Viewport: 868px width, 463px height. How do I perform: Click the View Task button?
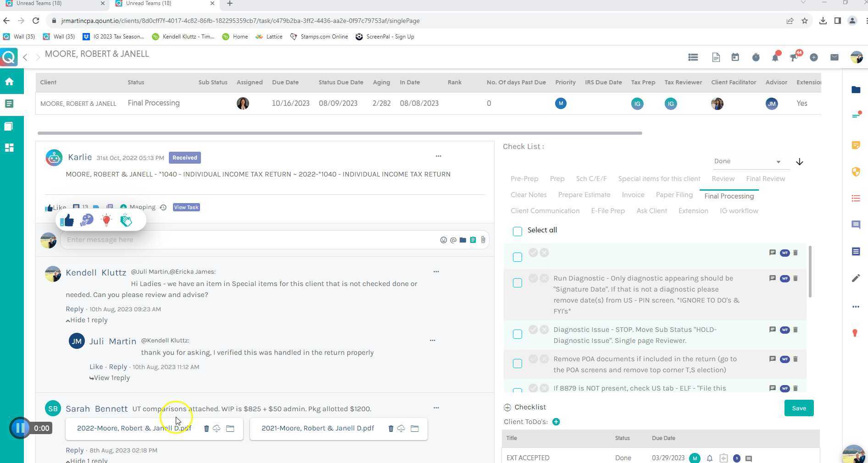[x=186, y=207]
